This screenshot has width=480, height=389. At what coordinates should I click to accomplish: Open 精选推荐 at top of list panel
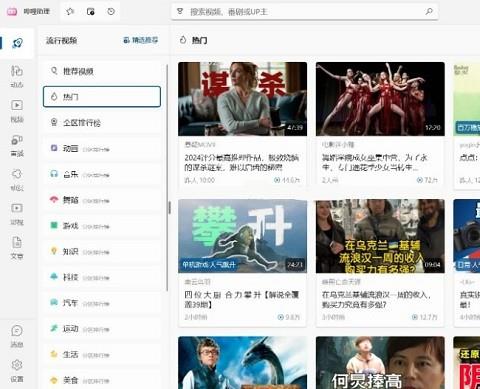140,40
